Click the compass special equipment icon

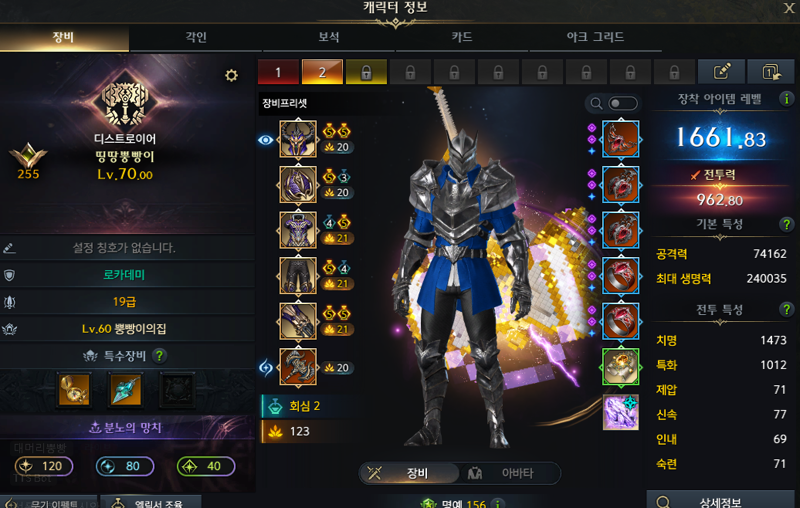click(x=74, y=390)
